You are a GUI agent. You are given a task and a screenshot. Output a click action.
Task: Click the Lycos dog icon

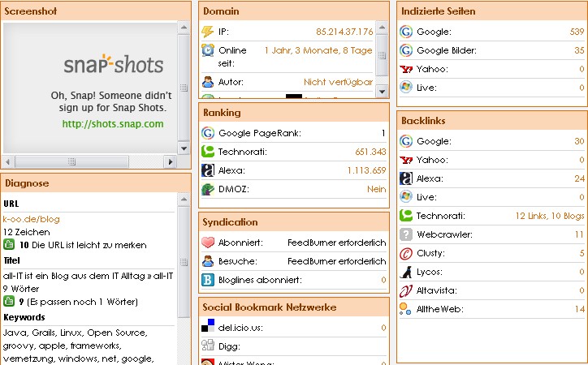pyautogui.click(x=406, y=272)
